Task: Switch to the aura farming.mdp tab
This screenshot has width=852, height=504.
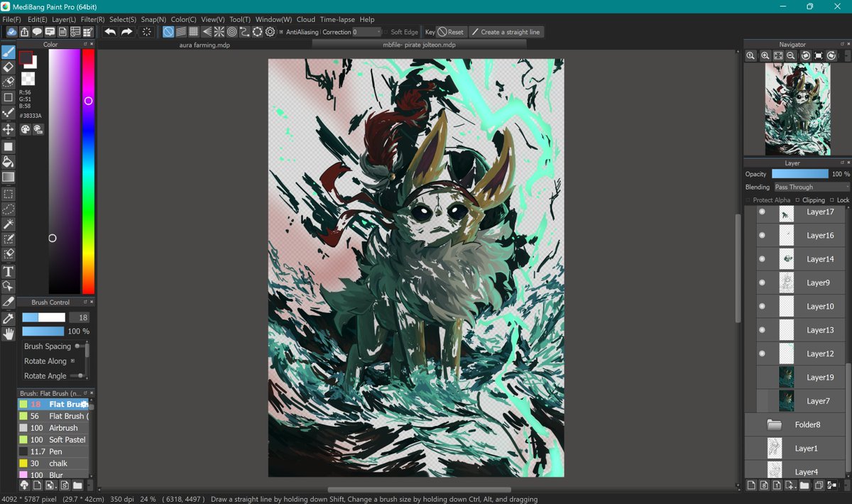Action: pyautogui.click(x=204, y=45)
